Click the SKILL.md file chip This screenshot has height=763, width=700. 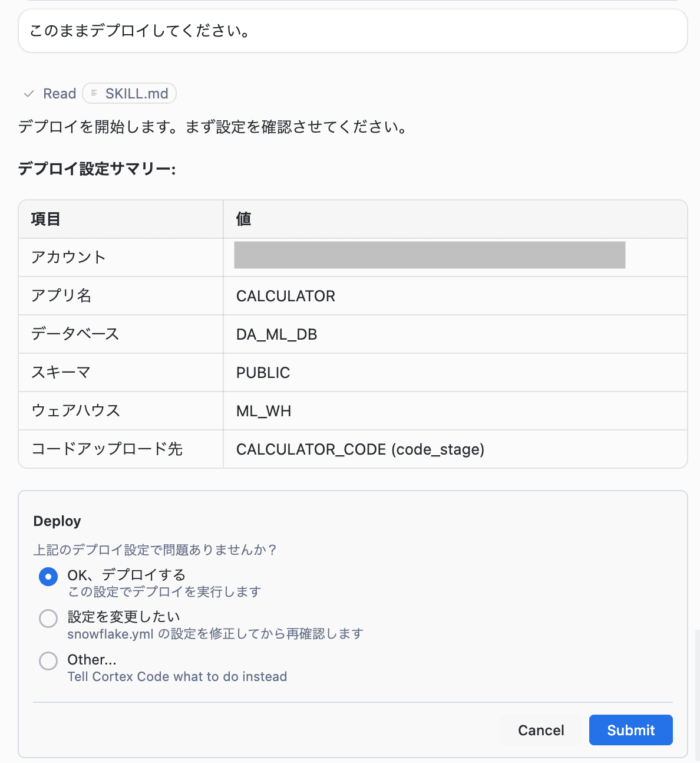[x=130, y=93]
